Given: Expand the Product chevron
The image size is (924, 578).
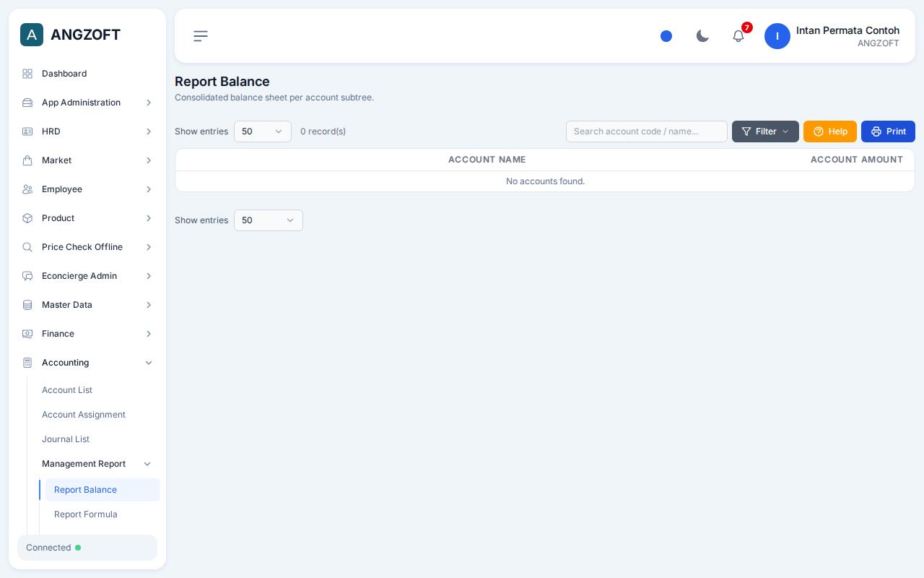Looking at the screenshot, I should click(x=149, y=218).
